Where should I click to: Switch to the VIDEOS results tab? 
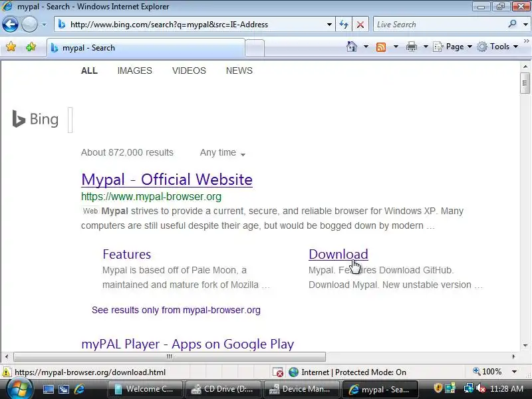[x=189, y=70]
